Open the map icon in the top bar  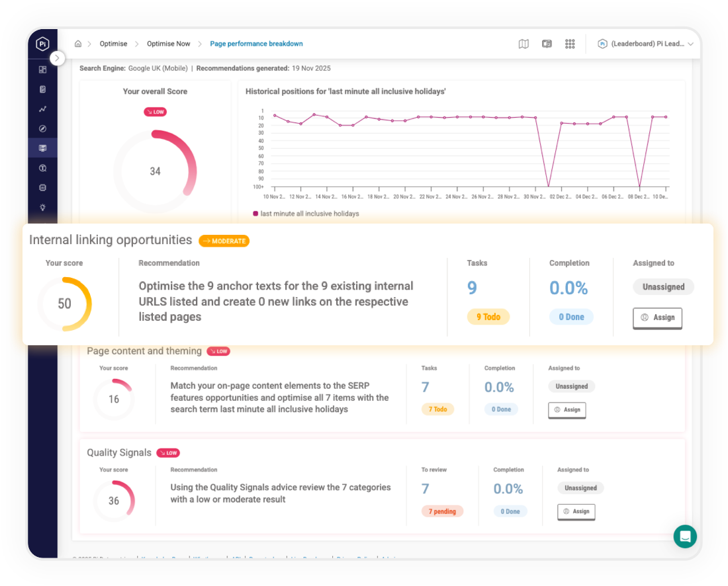pos(523,44)
